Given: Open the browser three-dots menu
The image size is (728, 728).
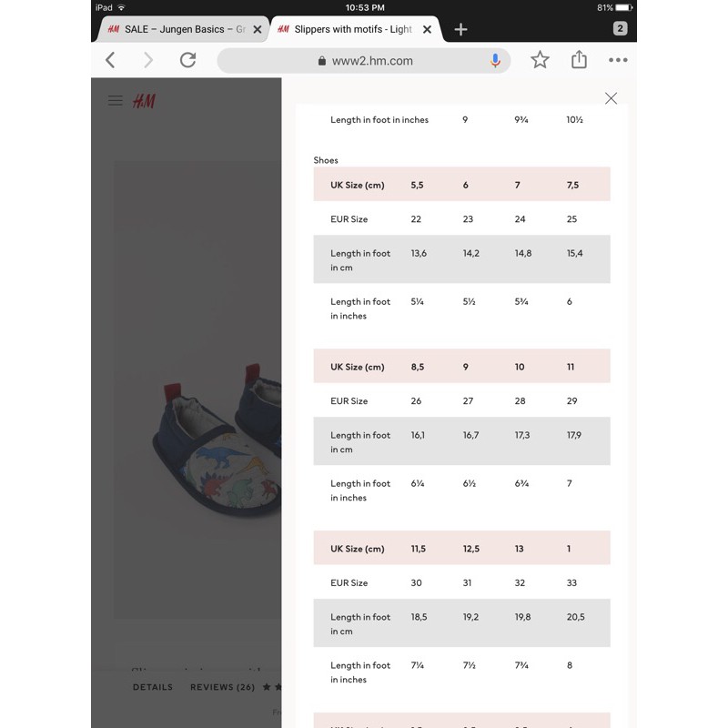Looking at the screenshot, I should coord(618,60).
